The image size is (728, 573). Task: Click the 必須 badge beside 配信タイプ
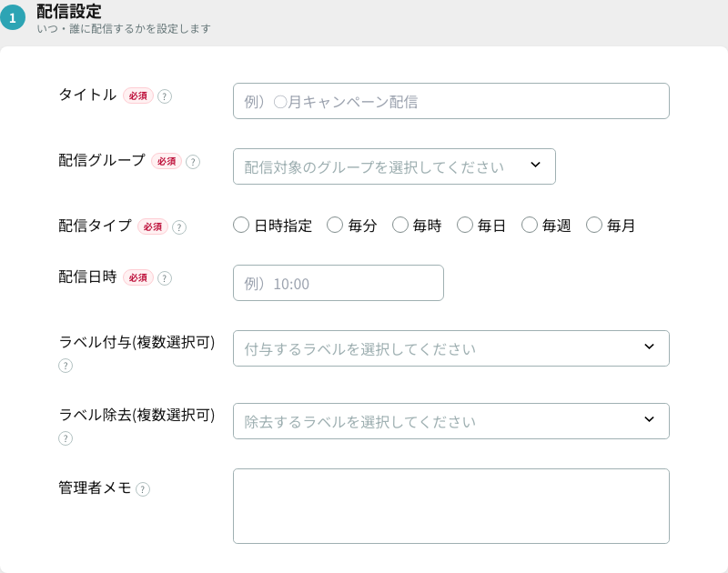pos(152,226)
